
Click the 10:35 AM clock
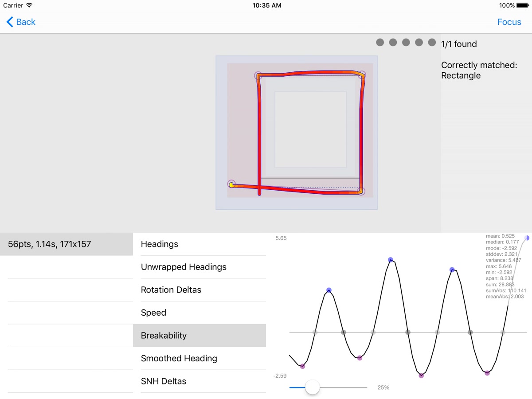click(266, 5)
